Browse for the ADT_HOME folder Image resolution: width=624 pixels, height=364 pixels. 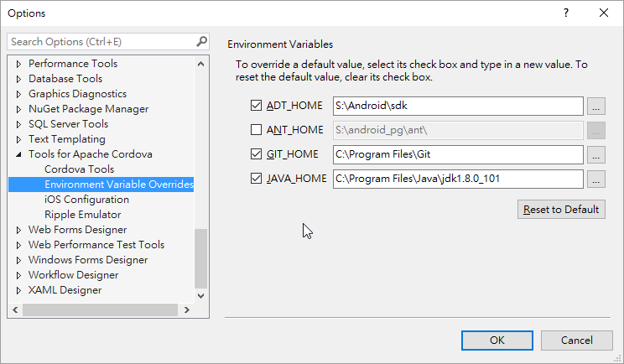coord(595,107)
